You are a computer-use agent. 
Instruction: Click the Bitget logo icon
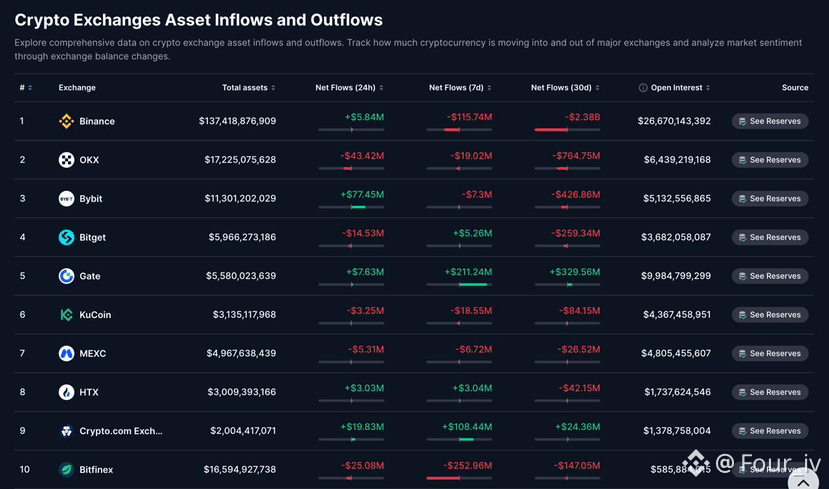(x=66, y=237)
